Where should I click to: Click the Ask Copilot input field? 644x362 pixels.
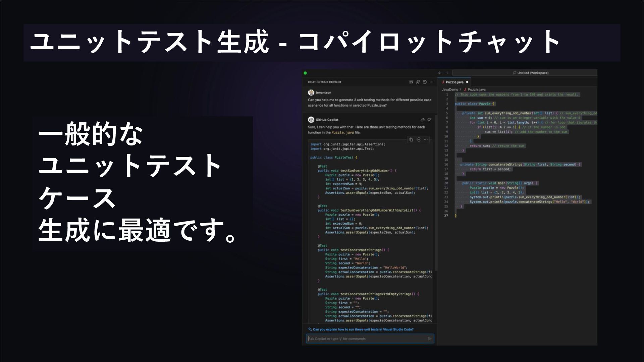[x=366, y=339]
